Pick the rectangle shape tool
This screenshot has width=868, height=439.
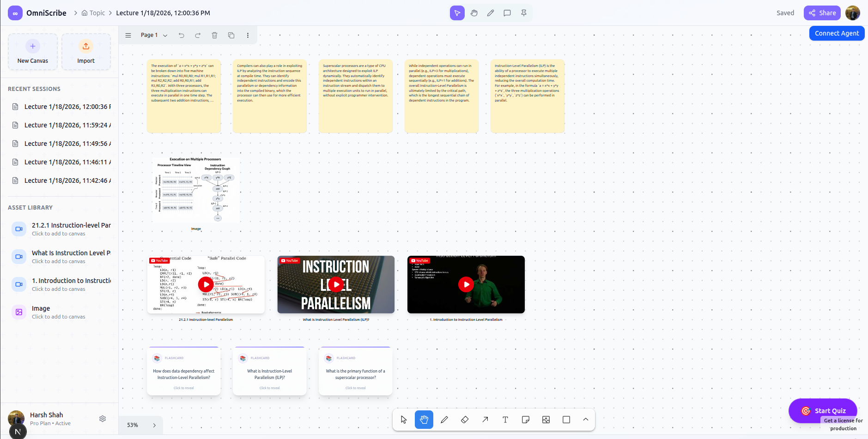[x=566, y=420]
